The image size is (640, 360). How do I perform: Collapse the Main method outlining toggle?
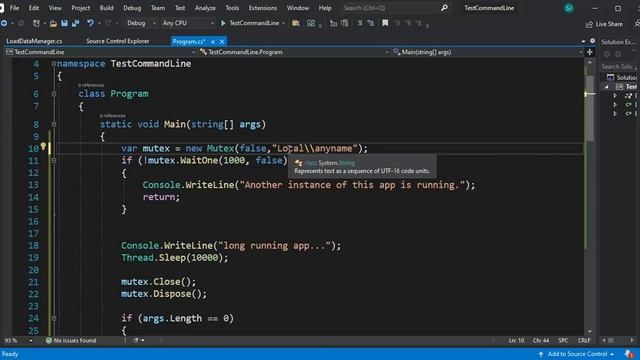tap(53, 124)
